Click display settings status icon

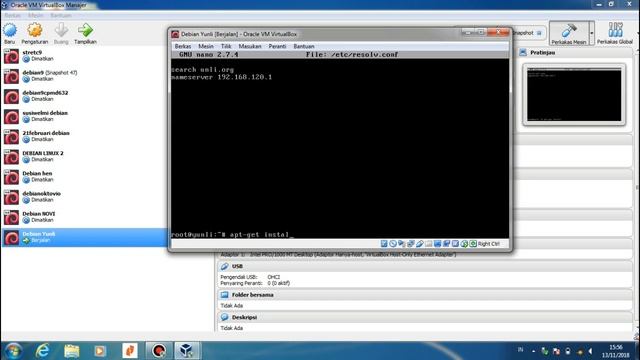(x=438, y=244)
